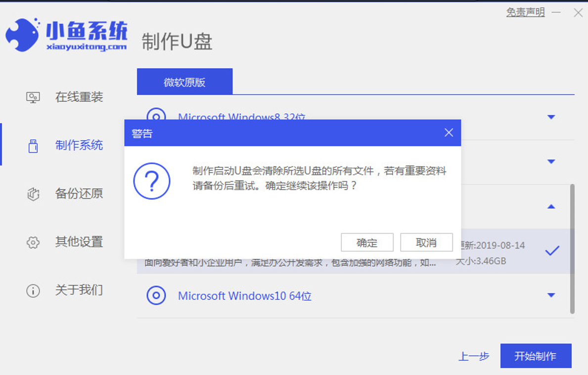Viewport: 588px width, 375px height.
Task: Open the 备份还原 sidebar menu item
Action: tap(79, 193)
